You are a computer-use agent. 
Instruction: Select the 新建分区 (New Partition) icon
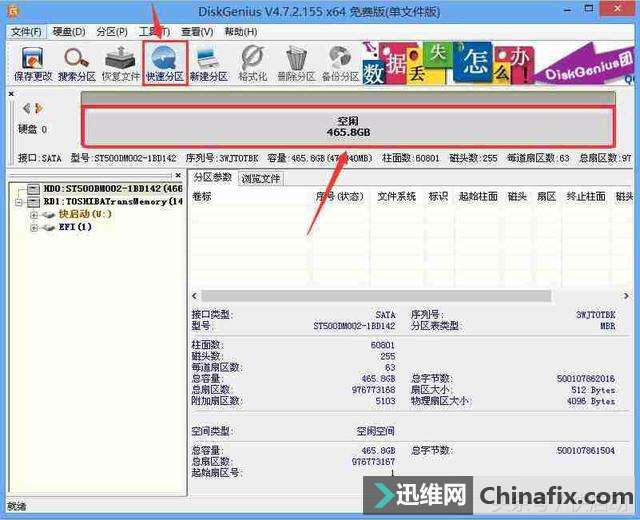click(209, 62)
